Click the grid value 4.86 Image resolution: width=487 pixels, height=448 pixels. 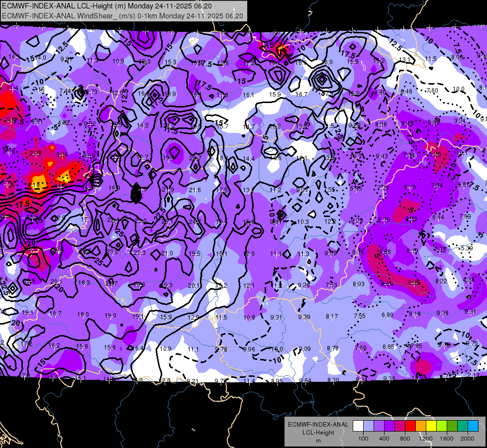(x=385, y=251)
